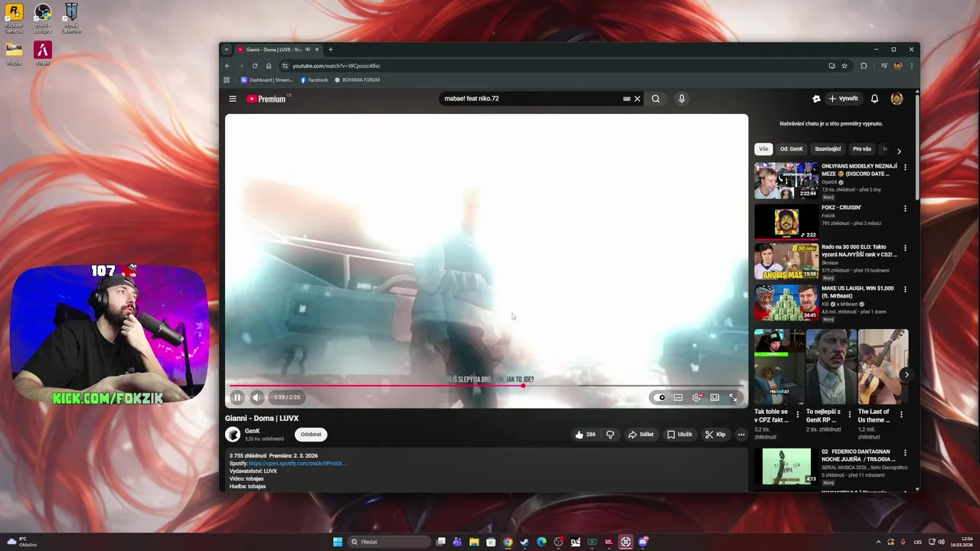This screenshot has width=980, height=551.
Task: Toggle subtitles in the player
Action: pos(678,397)
